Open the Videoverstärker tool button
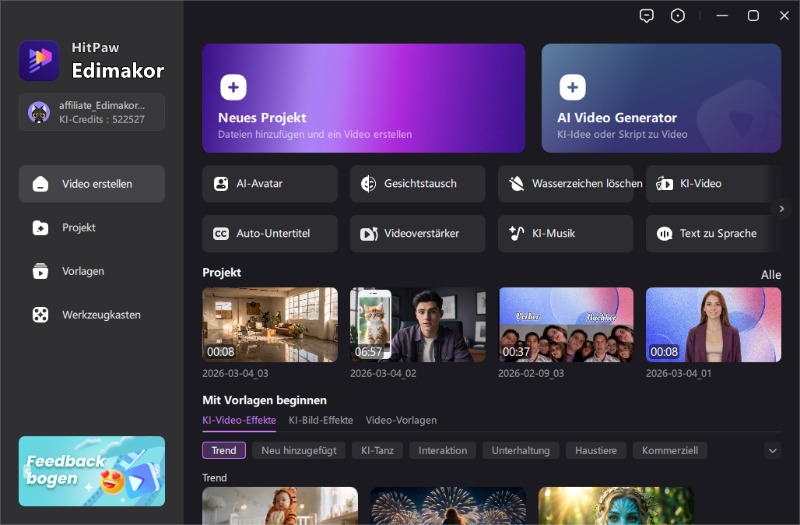The height and width of the screenshot is (525, 800). click(418, 234)
